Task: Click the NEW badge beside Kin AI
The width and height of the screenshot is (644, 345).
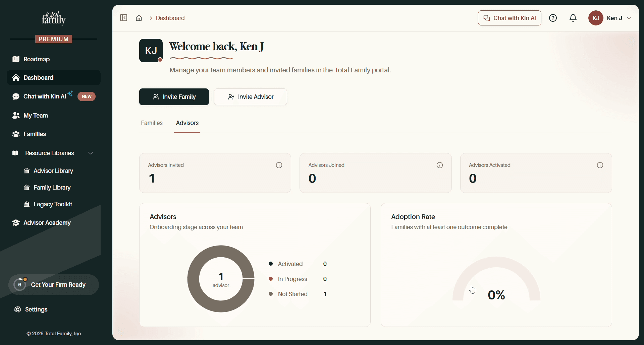Action: tap(87, 96)
